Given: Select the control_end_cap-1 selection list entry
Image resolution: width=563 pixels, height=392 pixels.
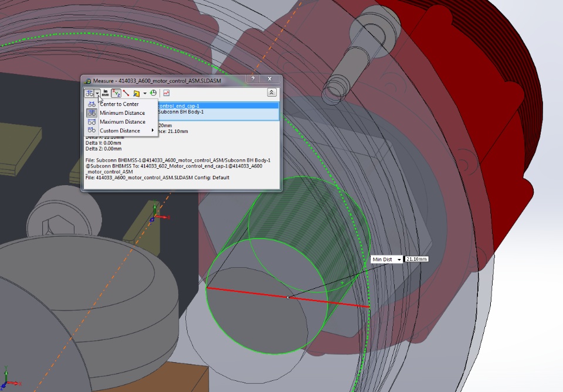Looking at the screenshot, I should coord(218,106).
